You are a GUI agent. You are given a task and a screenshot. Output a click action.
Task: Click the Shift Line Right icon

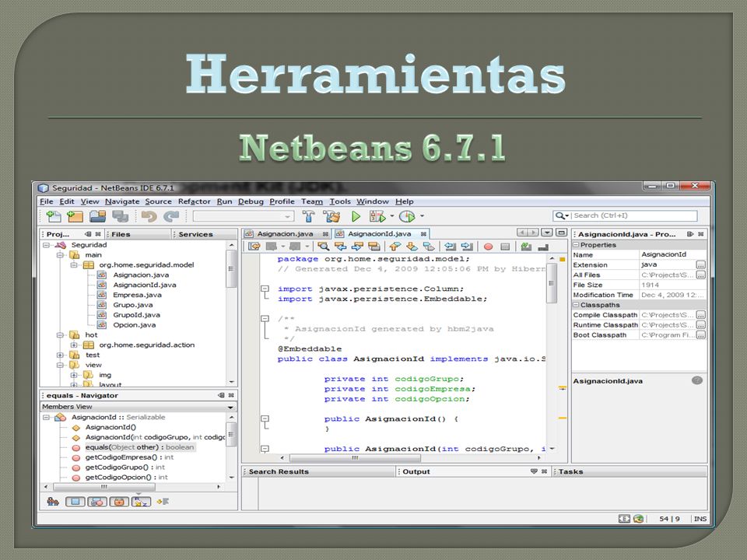pos(467,247)
